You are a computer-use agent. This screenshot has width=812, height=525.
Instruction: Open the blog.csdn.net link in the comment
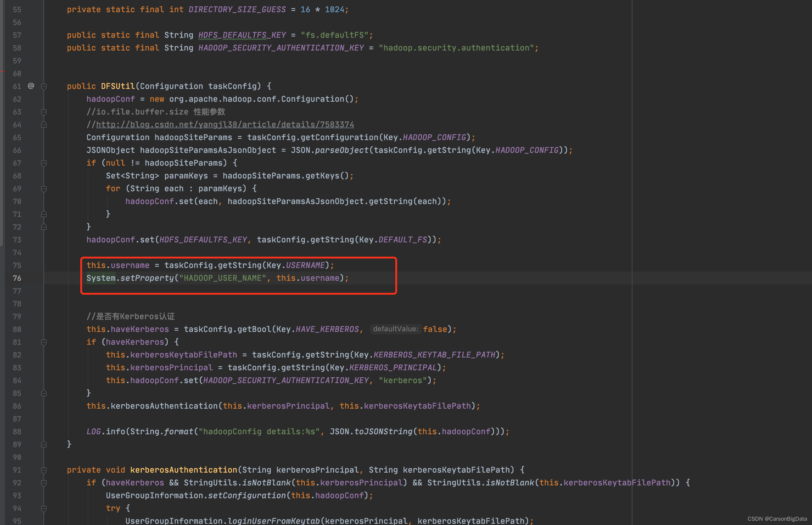(225, 125)
